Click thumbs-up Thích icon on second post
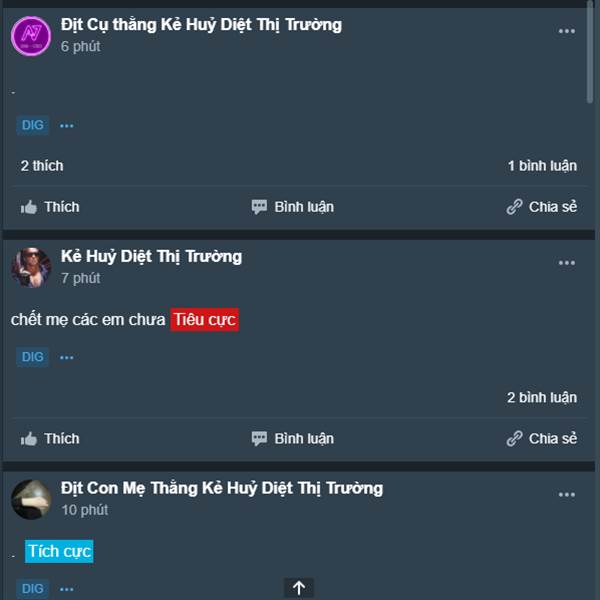Screen dimensions: 600x600 click(29, 439)
